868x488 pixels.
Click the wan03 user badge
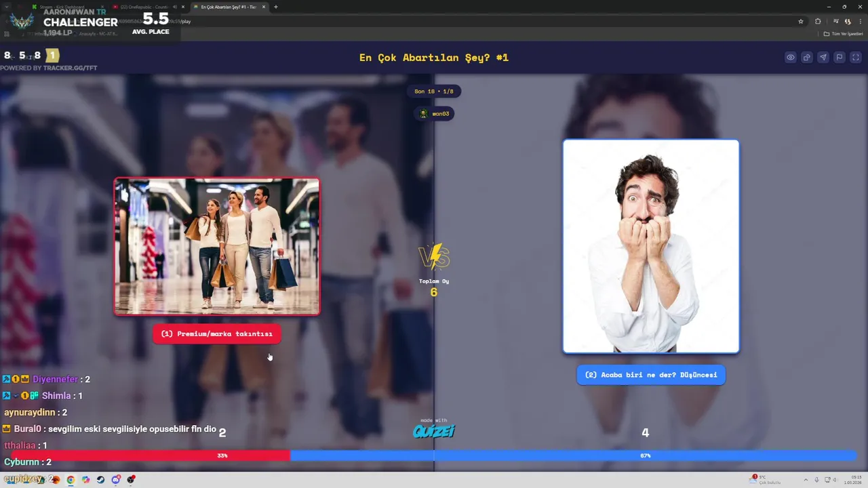coord(434,113)
